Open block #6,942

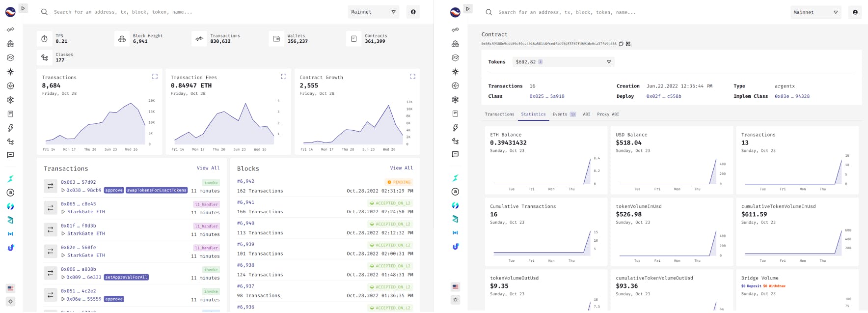pyautogui.click(x=245, y=181)
